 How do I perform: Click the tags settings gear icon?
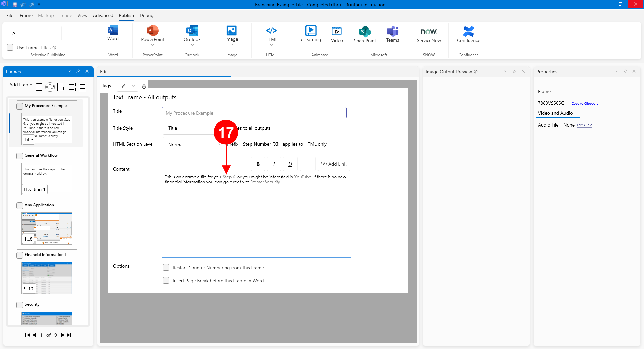(144, 86)
